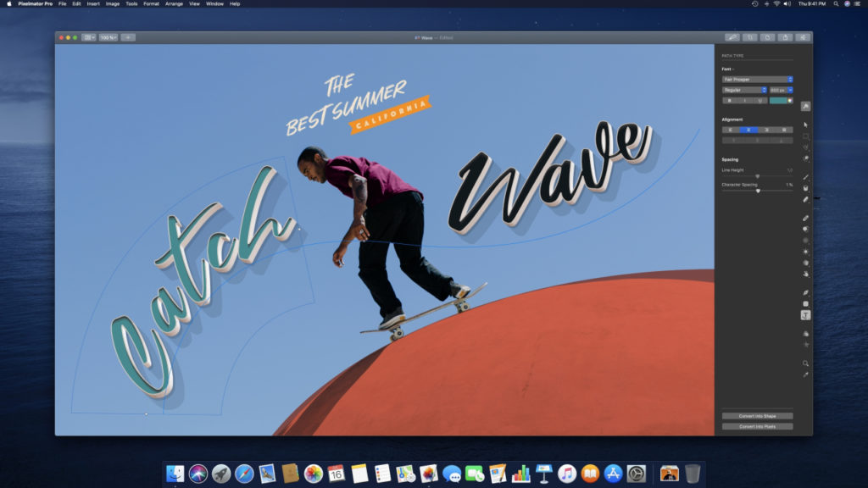Set vertical alignment to top

(x=734, y=141)
